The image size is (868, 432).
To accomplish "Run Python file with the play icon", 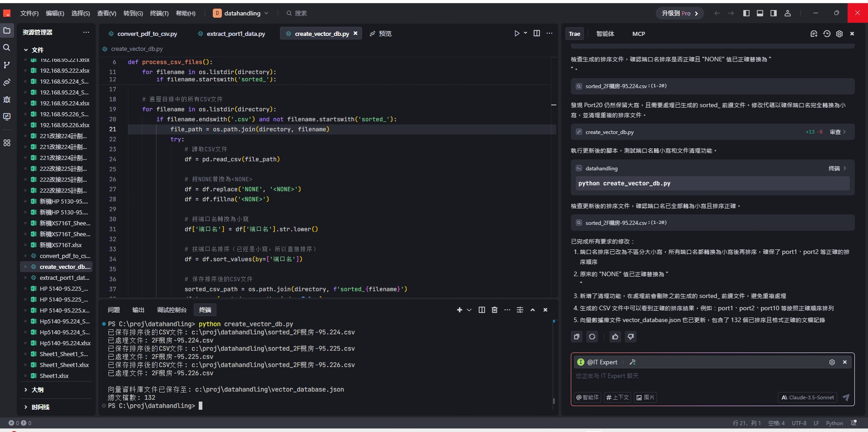I will tap(517, 33).
